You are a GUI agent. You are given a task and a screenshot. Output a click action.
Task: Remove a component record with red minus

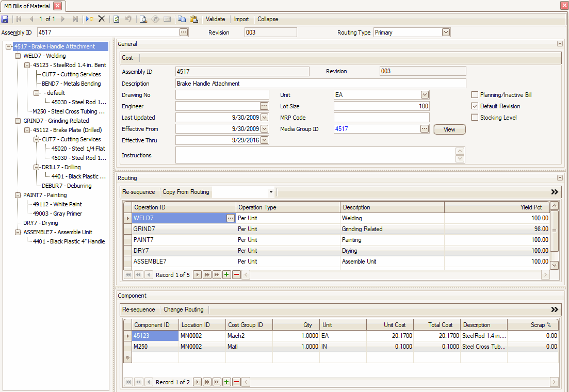pos(237,382)
